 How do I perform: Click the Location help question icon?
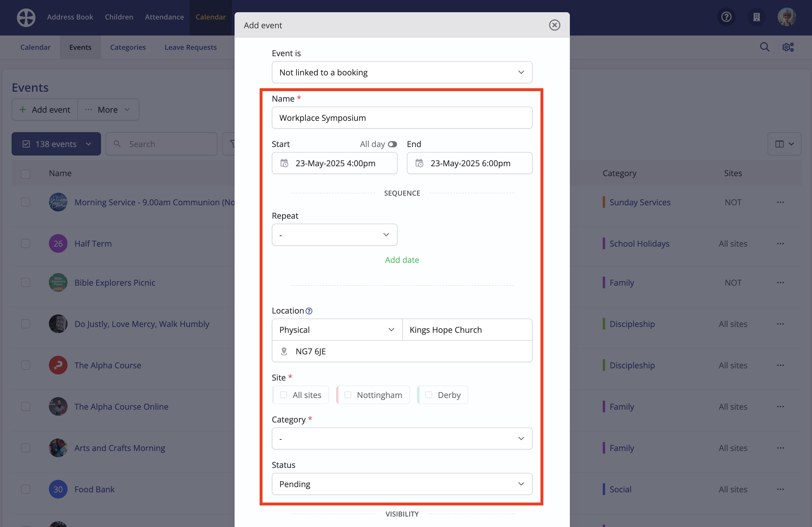click(x=309, y=311)
